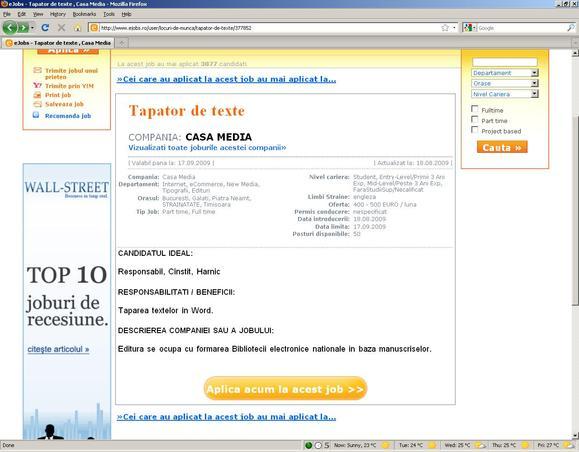Open the Bookmarks menu

tap(84, 14)
